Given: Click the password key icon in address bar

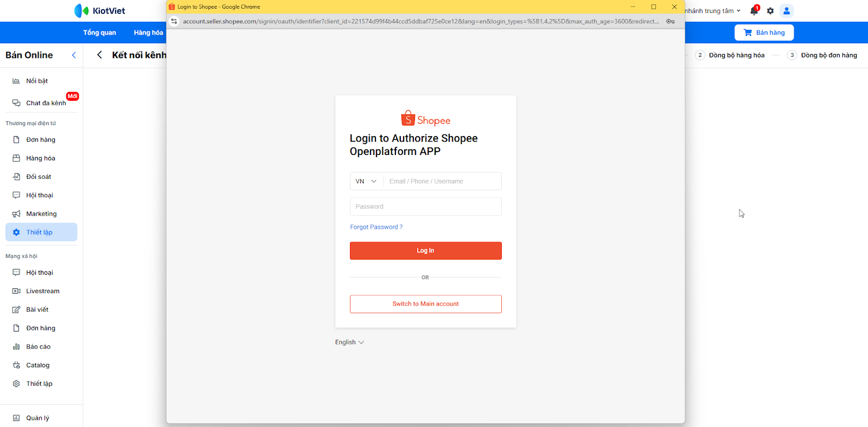Looking at the screenshot, I should tap(671, 21).
